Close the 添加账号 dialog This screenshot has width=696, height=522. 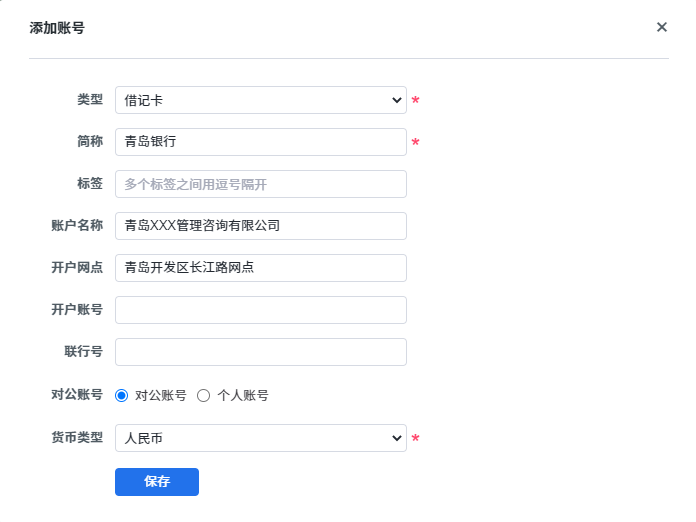click(661, 27)
